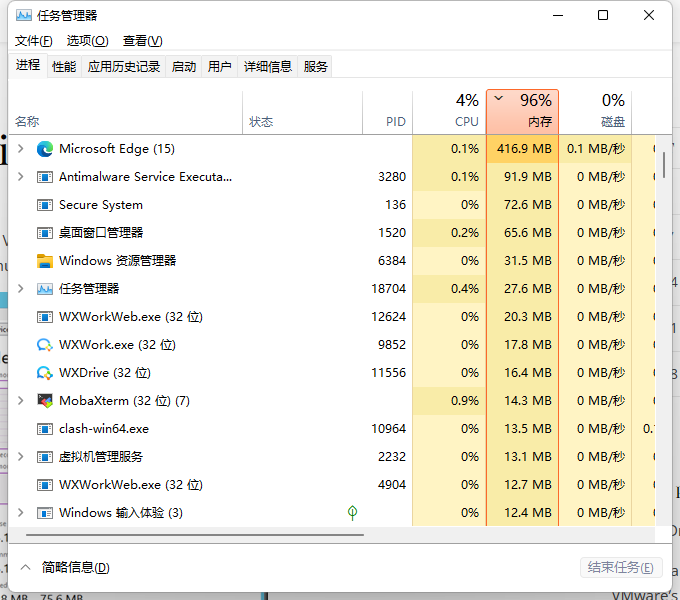
Task: Click the green leaf efficiency mode icon
Action: pyautogui.click(x=352, y=513)
